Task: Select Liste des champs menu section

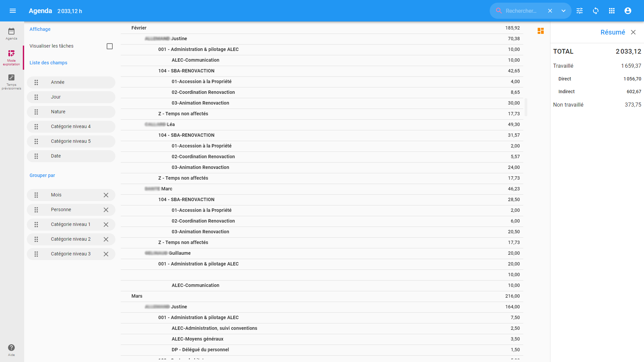Action: 48,62
